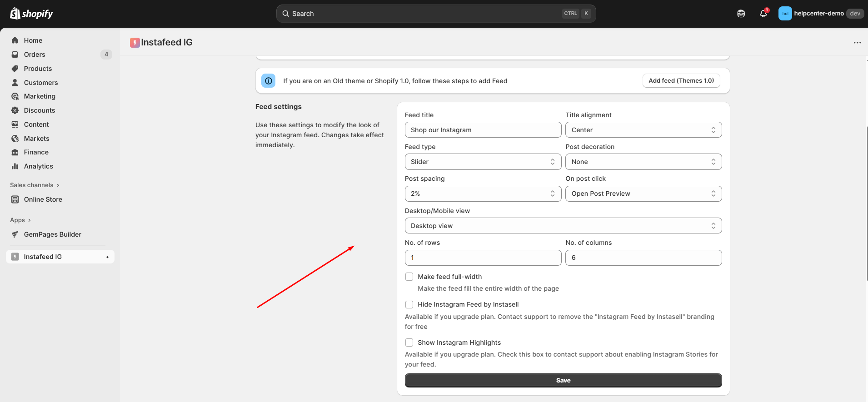
Task: Click the No. of rows field
Action: (483, 258)
